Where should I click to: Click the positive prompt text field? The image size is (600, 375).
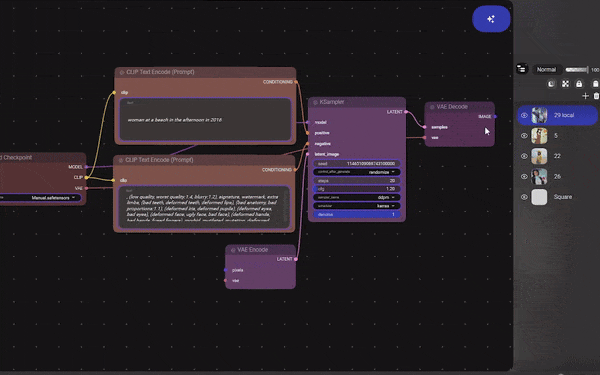tap(205, 119)
